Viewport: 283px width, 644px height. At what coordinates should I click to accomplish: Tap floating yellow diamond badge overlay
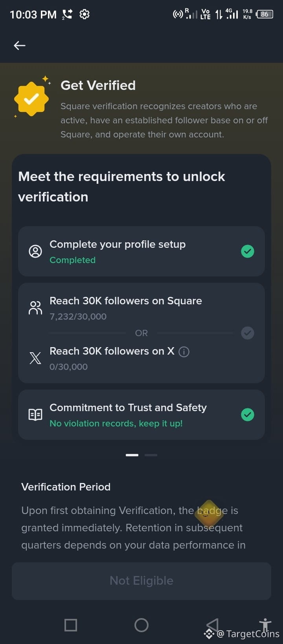point(209,513)
